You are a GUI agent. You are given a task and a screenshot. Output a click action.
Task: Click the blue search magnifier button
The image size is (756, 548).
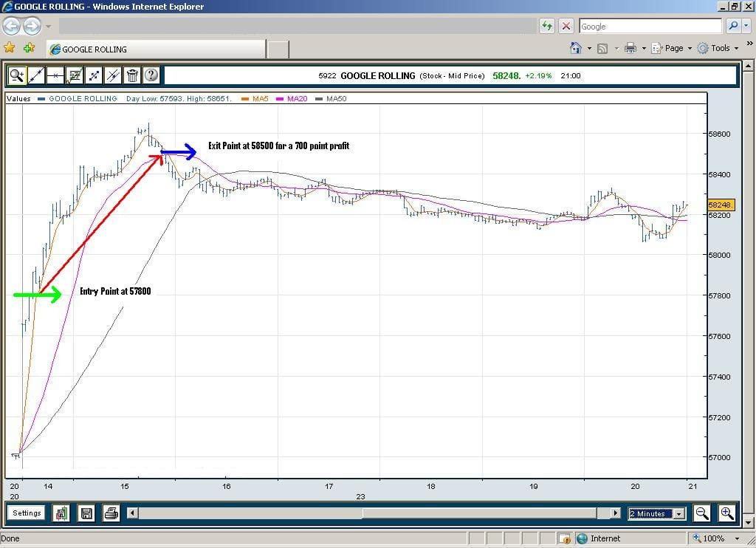tap(733, 26)
